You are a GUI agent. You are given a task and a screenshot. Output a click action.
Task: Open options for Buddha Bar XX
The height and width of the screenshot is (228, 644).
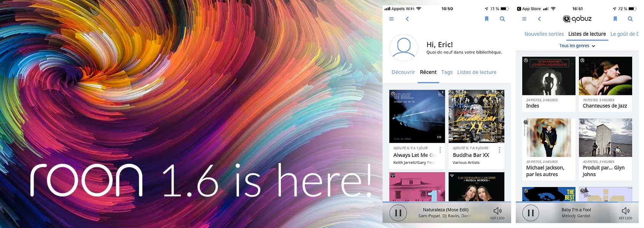499,150
